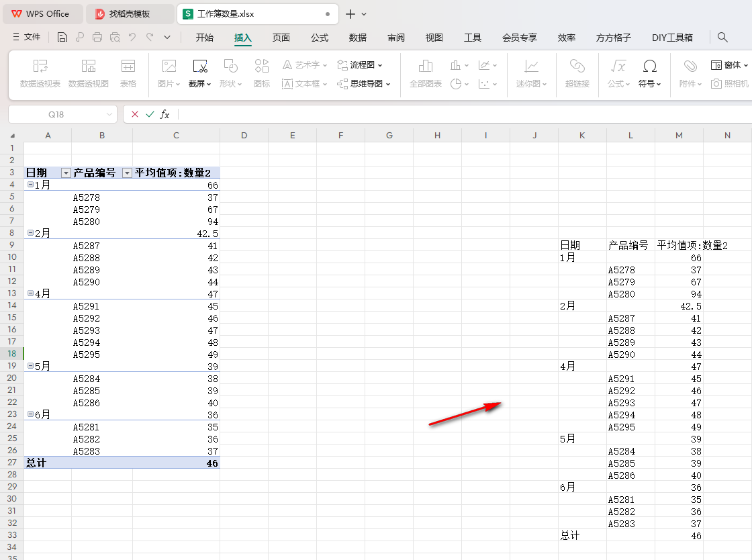Click the formula bar confirm checkmark

pyautogui.click(x=150, y=114)
